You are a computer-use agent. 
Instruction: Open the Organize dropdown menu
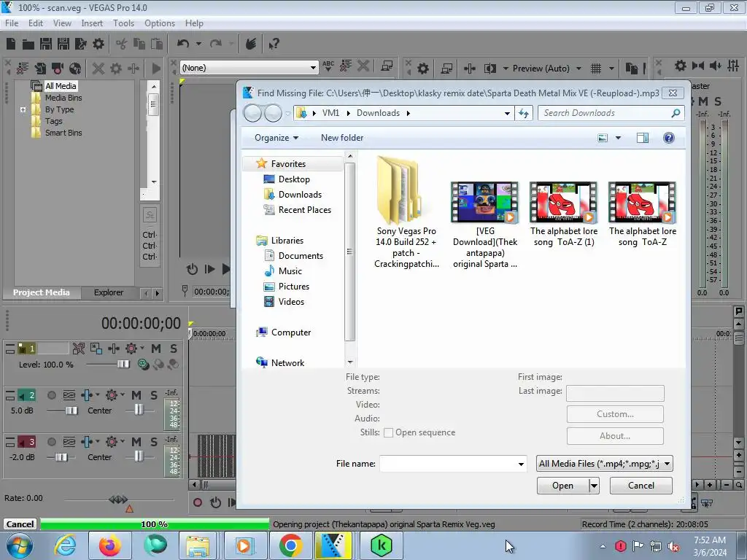tap(276, 138)
